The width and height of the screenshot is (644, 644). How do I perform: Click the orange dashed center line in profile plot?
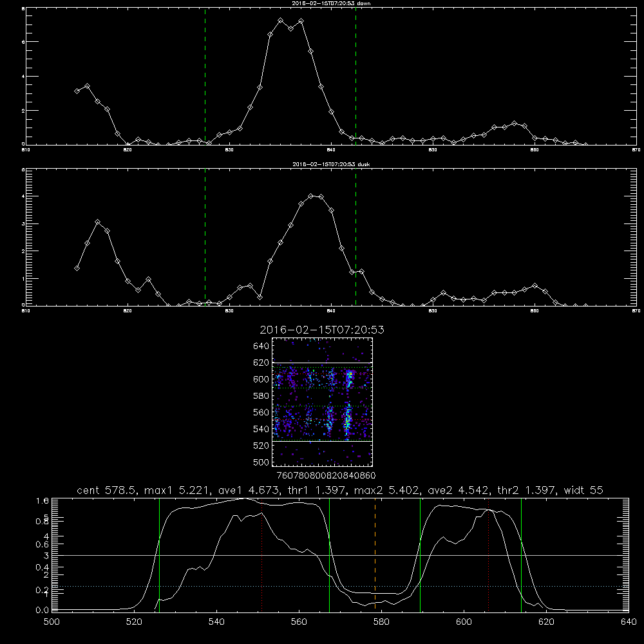(375, 554)
